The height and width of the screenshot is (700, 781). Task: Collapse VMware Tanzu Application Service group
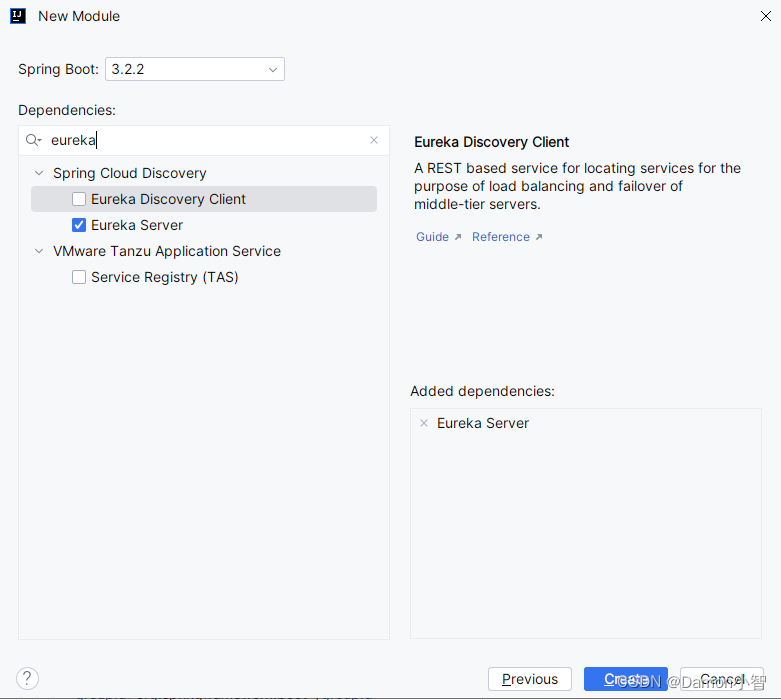[39, 251]
